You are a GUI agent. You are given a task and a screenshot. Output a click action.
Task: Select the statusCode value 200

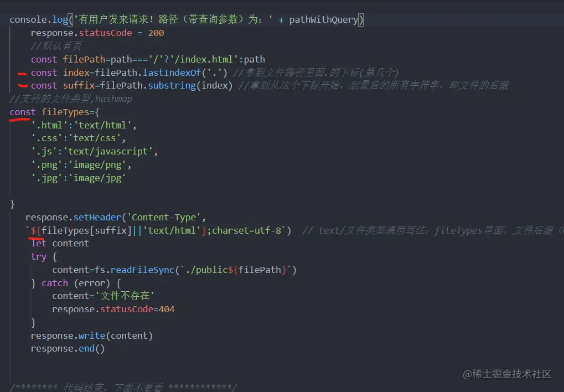[x=157, y=33]
